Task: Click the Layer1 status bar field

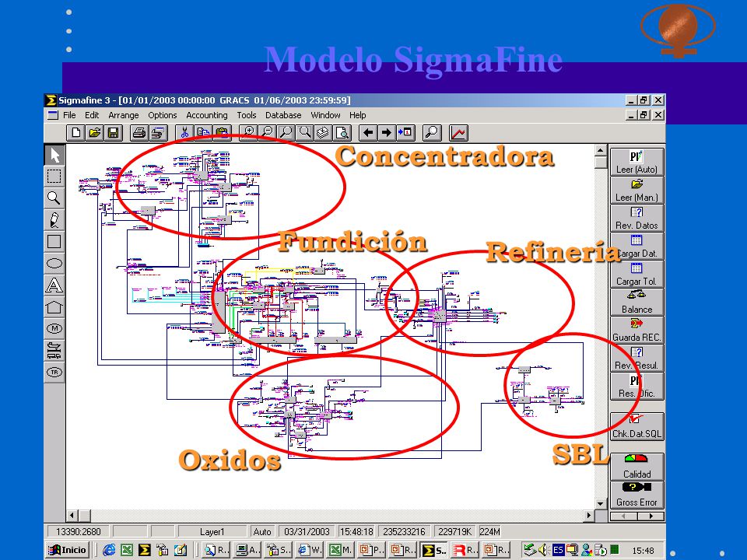Action: [212, 532]
